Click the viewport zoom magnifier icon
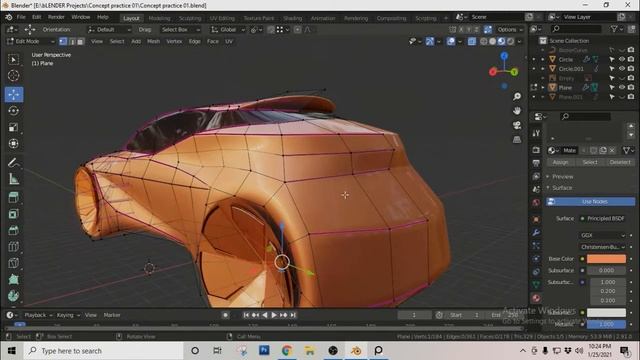 coord(517,96)
